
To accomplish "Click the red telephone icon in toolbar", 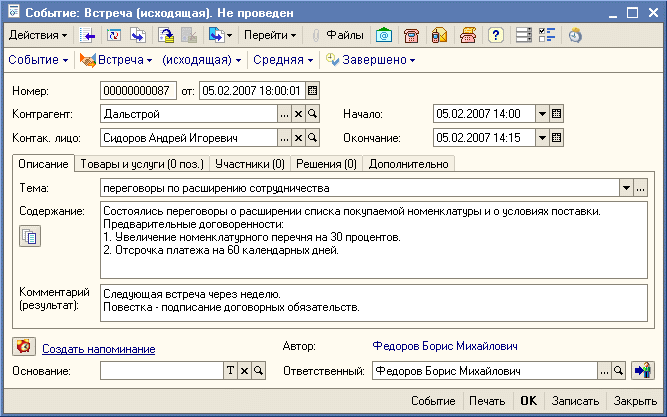I will click(411, 35).
